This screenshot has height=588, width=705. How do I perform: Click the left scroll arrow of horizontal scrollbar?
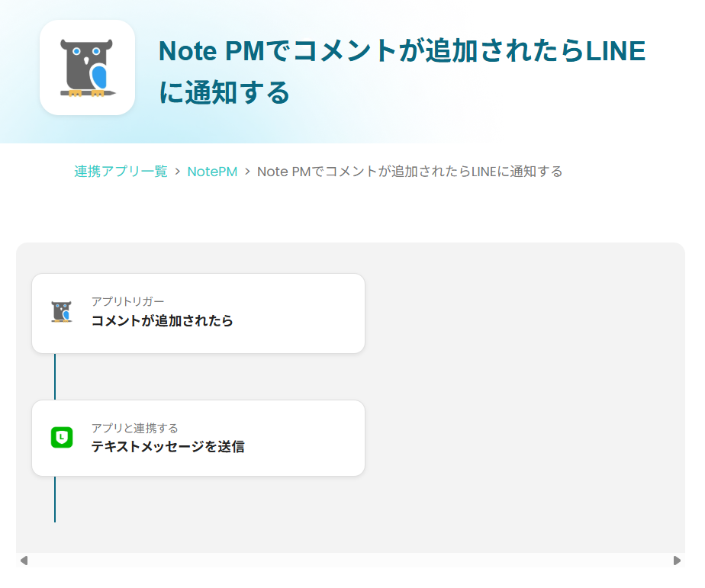tap(24, 561)
